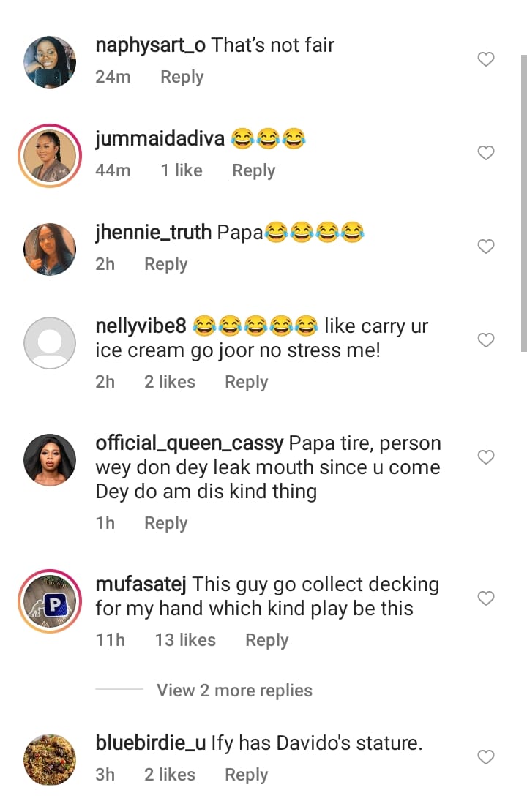The height and width of the screenshot is (812, 527).
Task: Expand View 2 more replies
Action: pos(234,691)
